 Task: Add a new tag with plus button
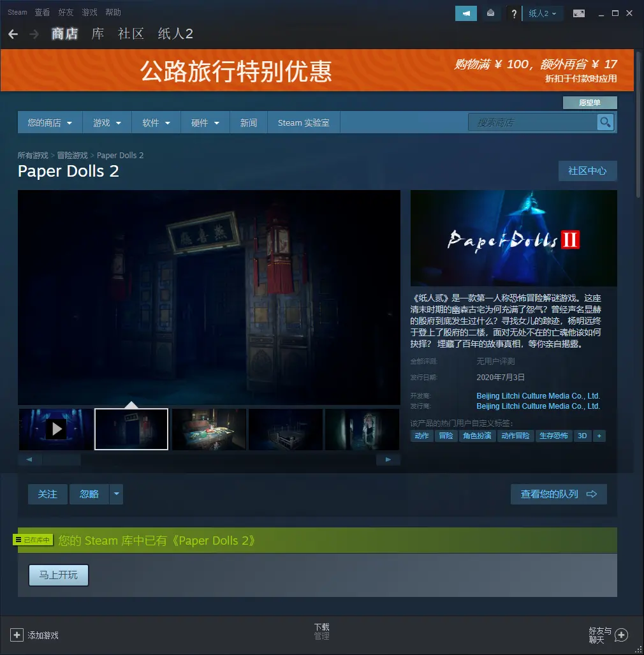599,436
